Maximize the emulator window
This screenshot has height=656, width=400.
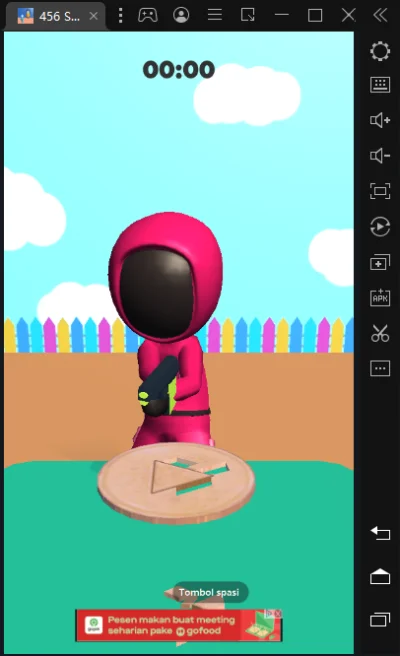(315, 15)
